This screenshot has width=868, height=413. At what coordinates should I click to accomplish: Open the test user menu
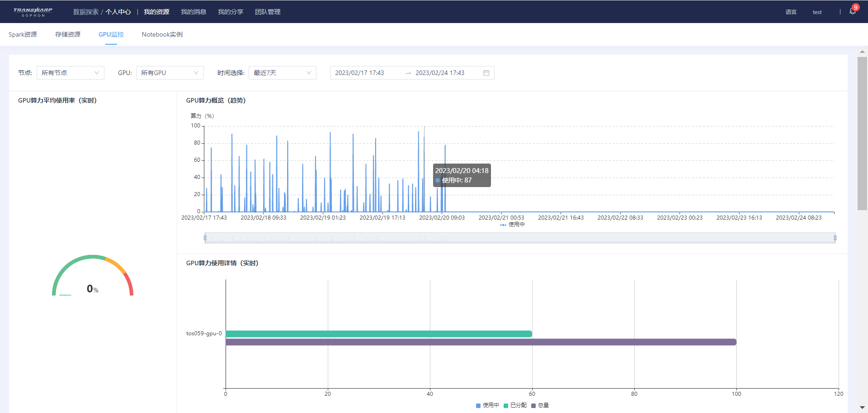(817, 12)
